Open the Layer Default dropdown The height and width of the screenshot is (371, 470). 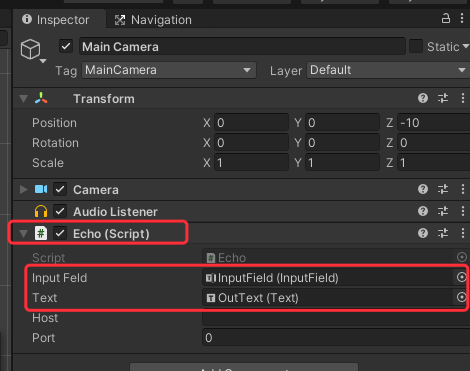pos(388,70)
